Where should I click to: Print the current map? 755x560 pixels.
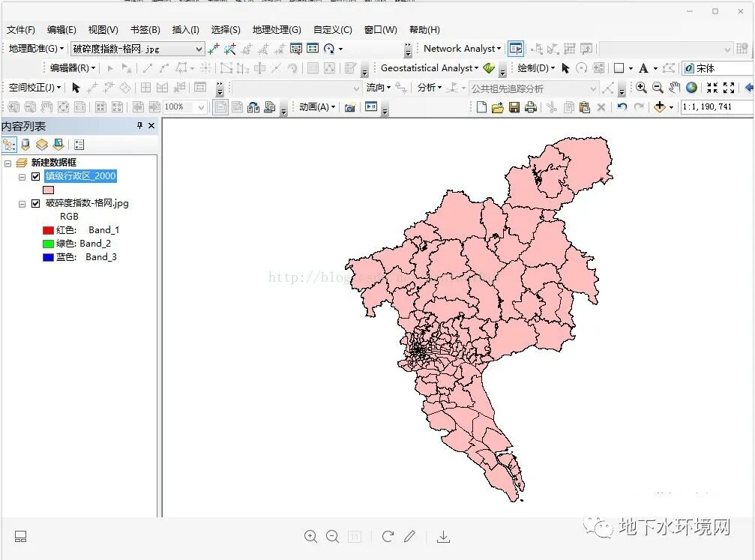531,106
